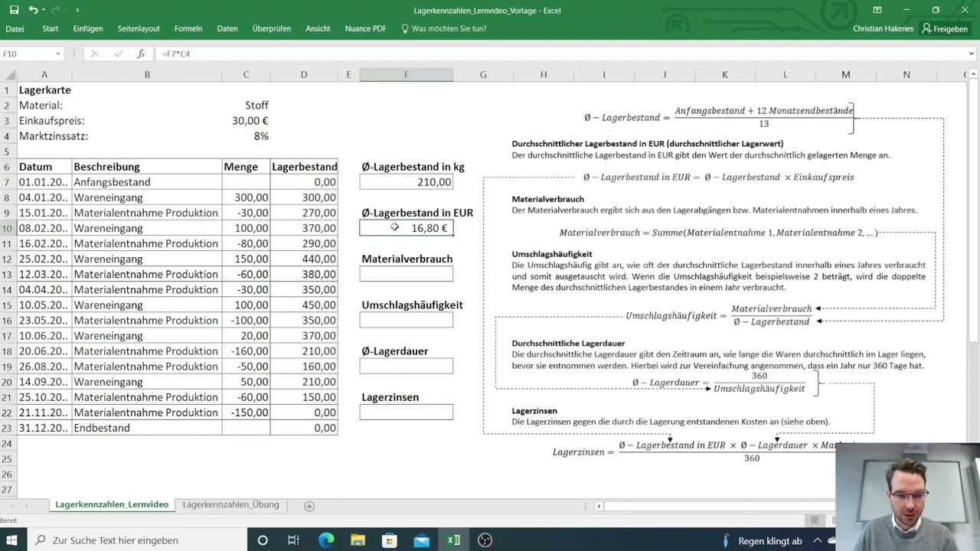Click cell 'Lagerkarte' title

[44, 90]
